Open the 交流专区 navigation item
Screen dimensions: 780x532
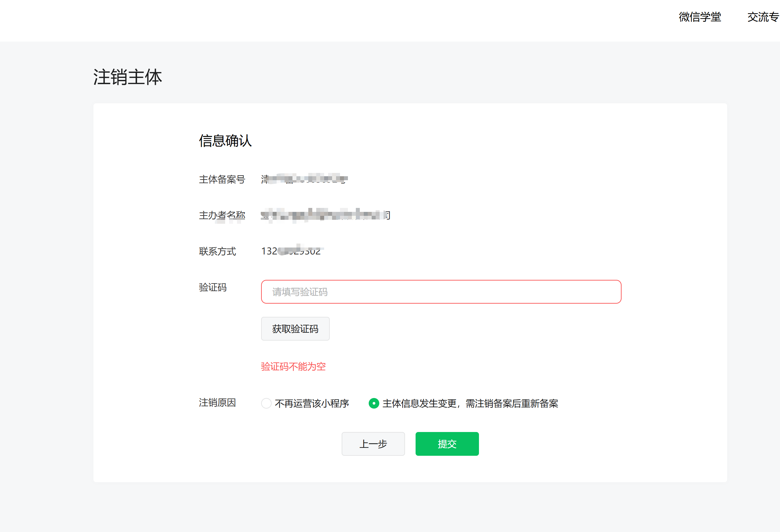click(x=763, y=17)
